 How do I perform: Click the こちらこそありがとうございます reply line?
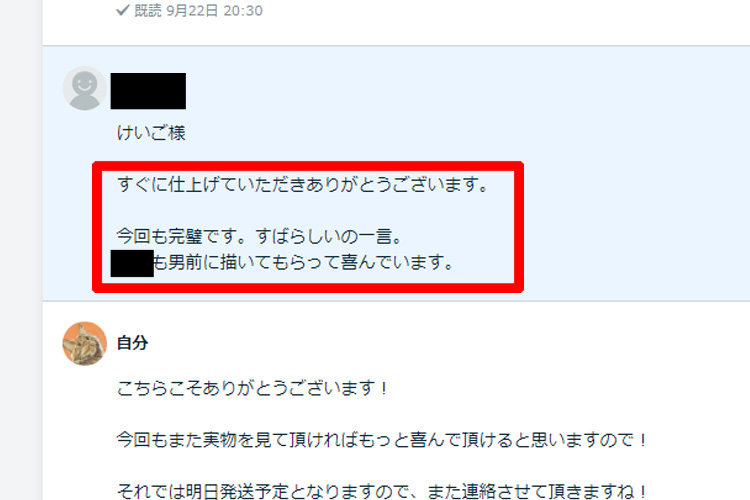tap(253, 388)
